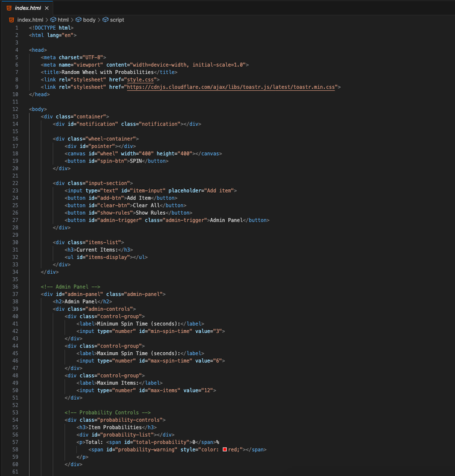Click the <body> opening tag

tap(38, 109)
